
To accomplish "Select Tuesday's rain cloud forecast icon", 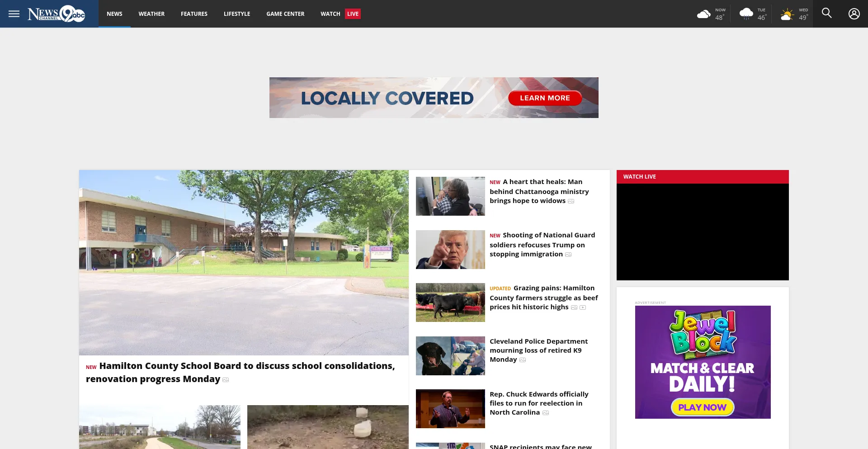I will tap(746, 14).
